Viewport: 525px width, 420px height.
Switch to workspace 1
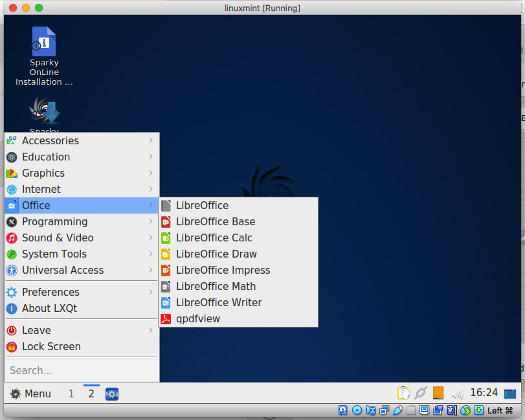(x=71, y=393)
